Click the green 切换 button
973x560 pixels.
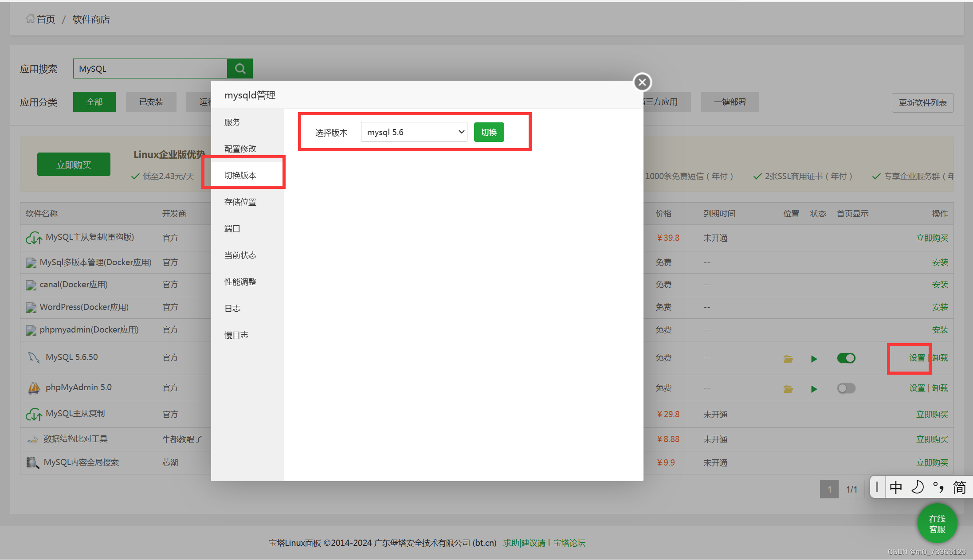(x=489, y=132)
